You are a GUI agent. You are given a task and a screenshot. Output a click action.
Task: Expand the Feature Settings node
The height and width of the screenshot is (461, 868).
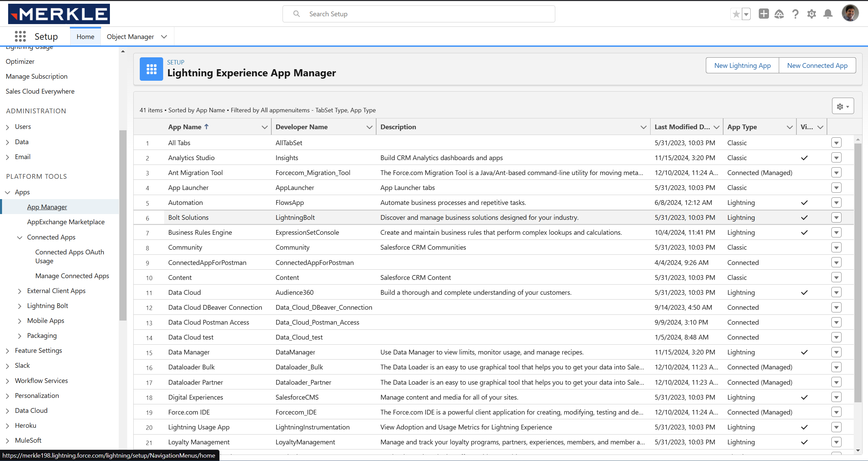pos(7,351)
